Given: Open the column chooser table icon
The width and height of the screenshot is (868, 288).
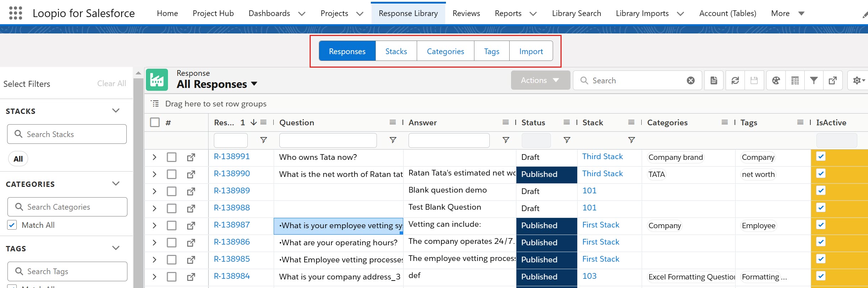Looking at the screenshot, I should click(795, 80).
